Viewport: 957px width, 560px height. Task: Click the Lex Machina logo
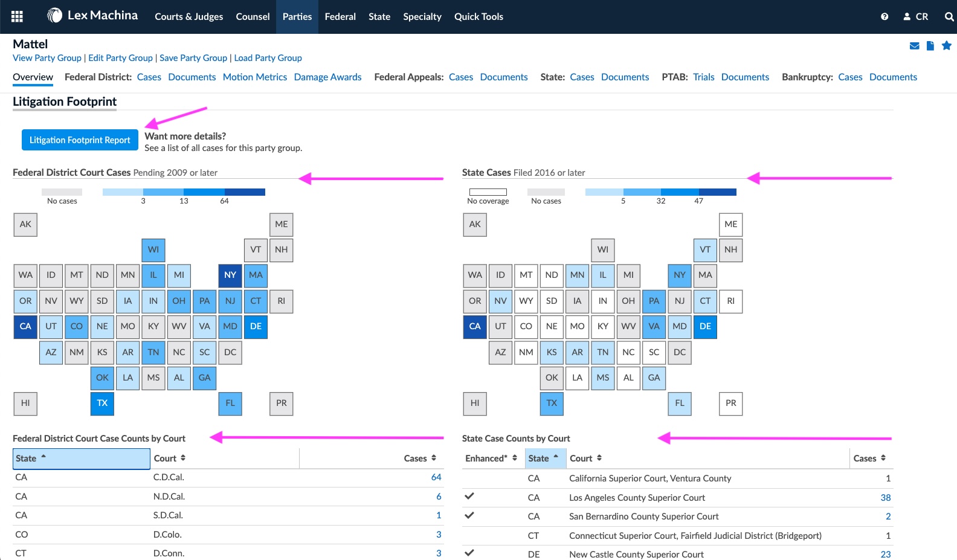click(x=92, y=16)
